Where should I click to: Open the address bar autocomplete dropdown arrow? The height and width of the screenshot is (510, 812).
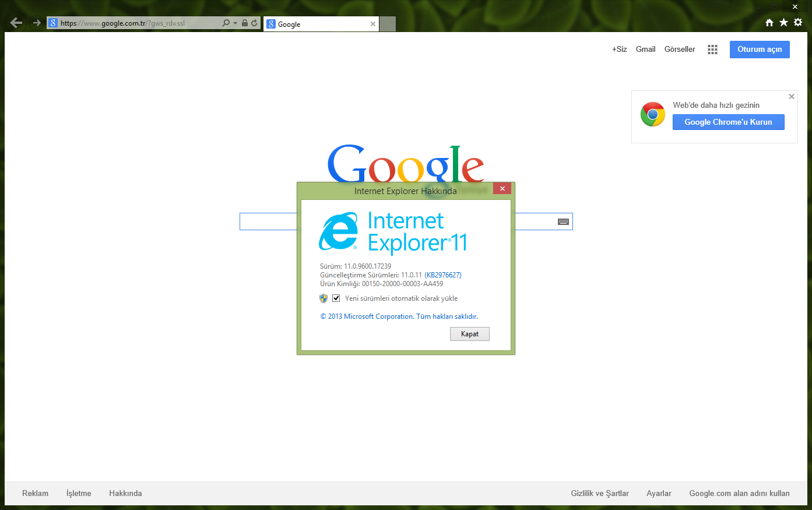[235, 23]
